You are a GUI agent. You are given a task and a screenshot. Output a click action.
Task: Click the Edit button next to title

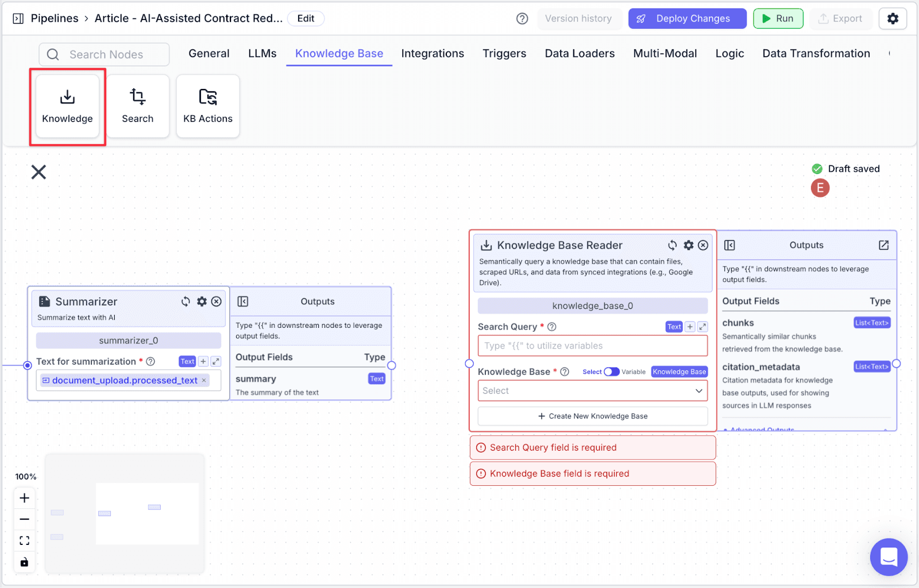click(306, 18)
